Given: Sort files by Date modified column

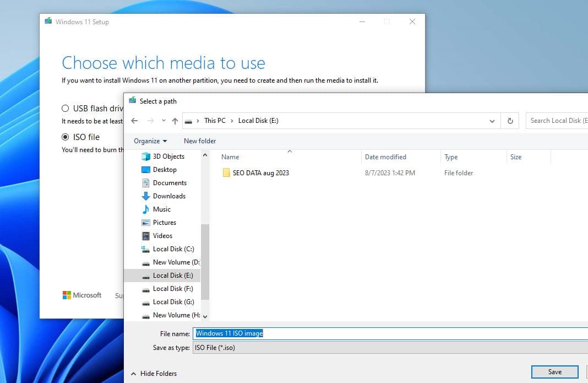Looking at the screenshot, I should [385, 157].
